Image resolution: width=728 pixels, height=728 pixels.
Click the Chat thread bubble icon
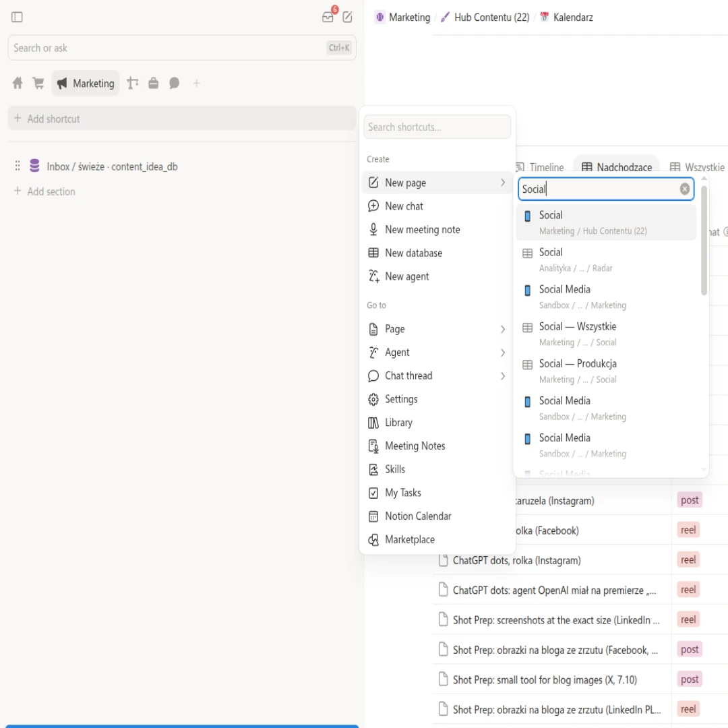[373, 376]
